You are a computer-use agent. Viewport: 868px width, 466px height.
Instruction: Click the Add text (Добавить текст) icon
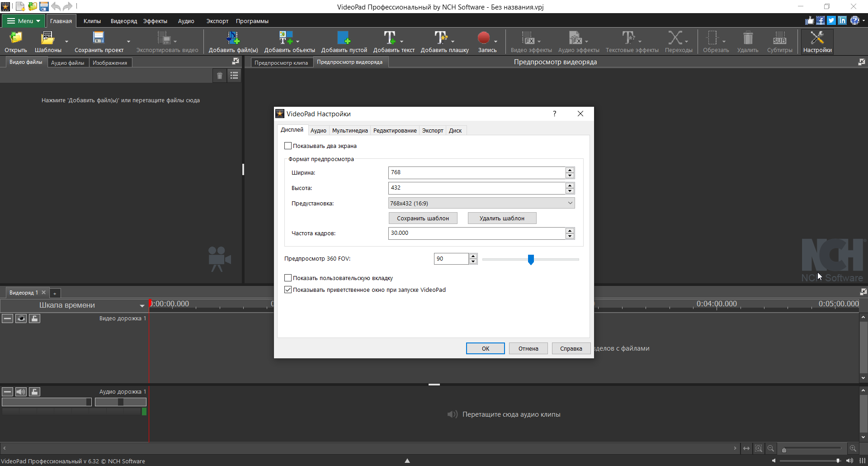pyautogui.click(x=390, y=38)
